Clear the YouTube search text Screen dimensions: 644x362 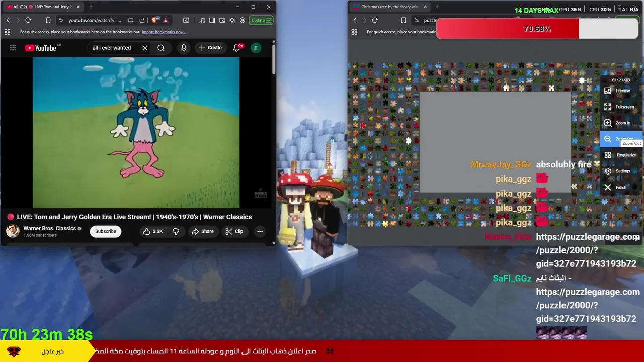pyautogui.click(x=144, y=48)
